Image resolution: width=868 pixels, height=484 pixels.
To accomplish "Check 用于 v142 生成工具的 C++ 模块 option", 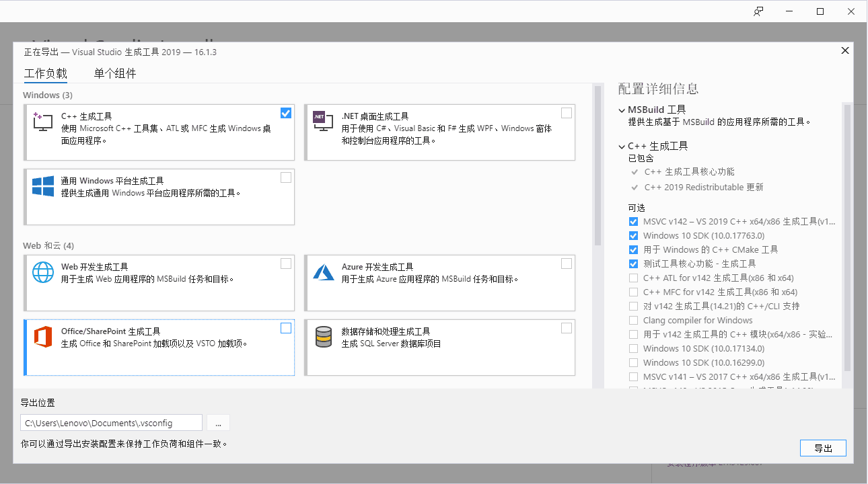I will (633, 334).
